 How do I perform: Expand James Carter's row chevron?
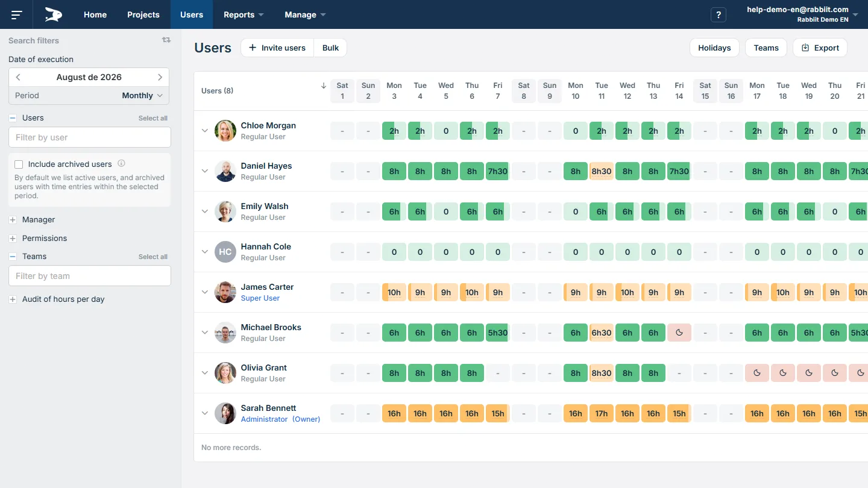point(205,292)
